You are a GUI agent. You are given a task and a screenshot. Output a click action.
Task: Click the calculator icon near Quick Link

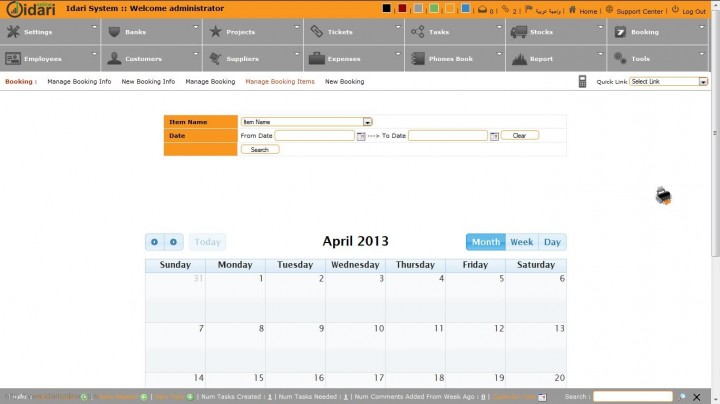(x=583, y=82)
